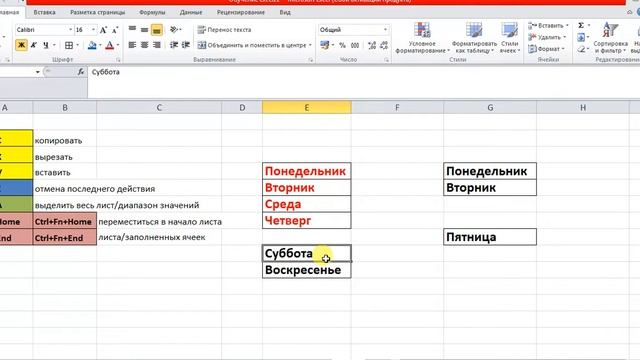640x360 pixels.
Task: Expand Name Box dropdown arrow
Action: [x=38, y=72]
